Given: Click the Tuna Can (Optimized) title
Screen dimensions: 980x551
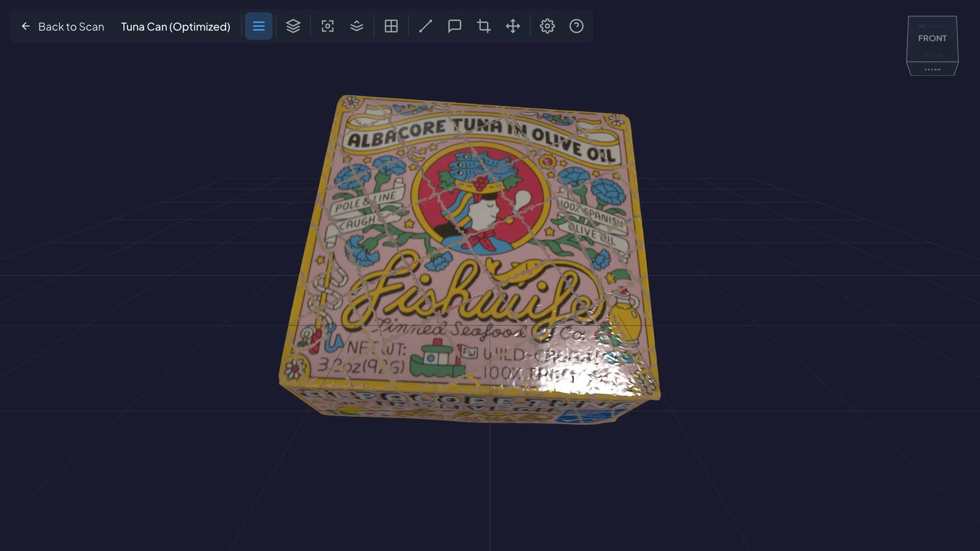Looking at the screenshot, I should coord(176,26).
